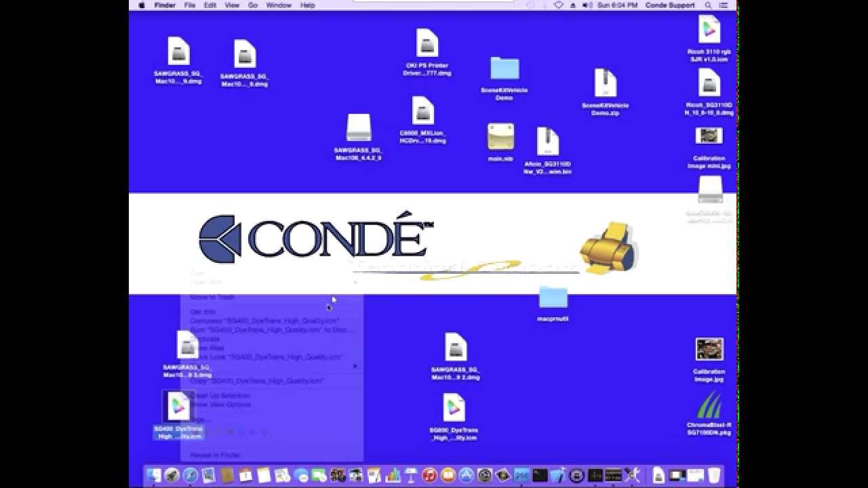
Task: Open the Help menu
Action: 307,5
